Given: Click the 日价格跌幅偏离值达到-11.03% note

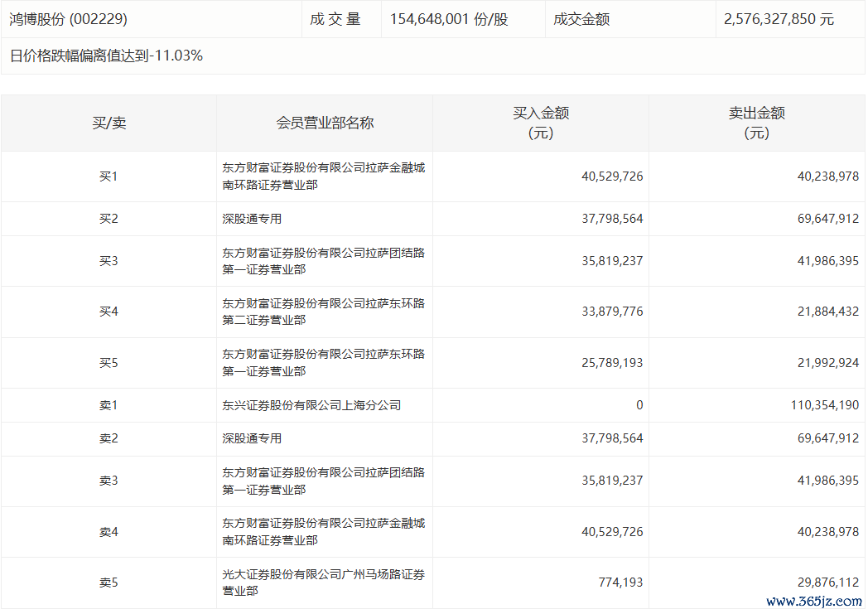Looking at the screenshot, I should tap(106, 56).
